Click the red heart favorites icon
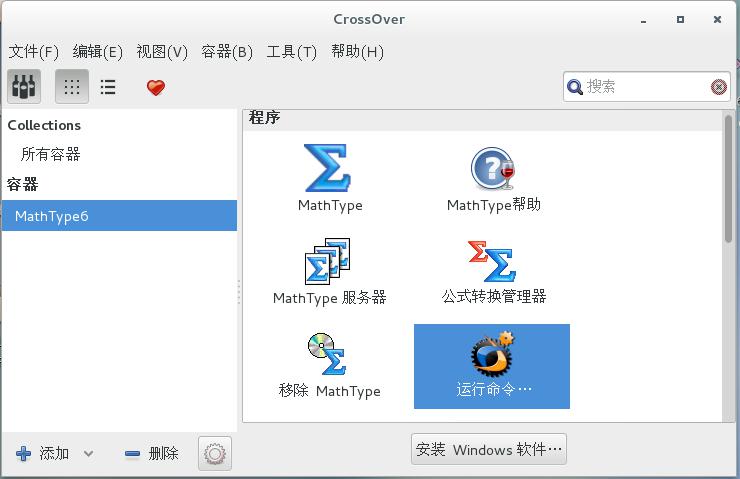 156,87
